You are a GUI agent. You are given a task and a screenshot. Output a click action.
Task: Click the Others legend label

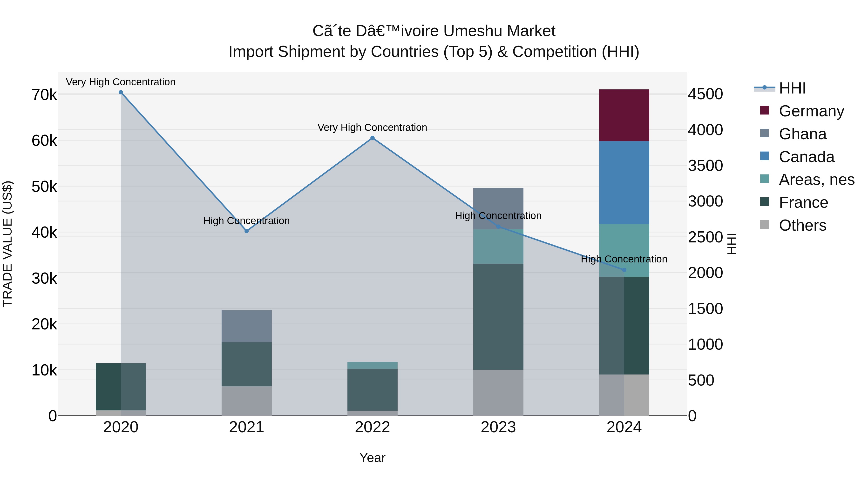click(803, 225)
